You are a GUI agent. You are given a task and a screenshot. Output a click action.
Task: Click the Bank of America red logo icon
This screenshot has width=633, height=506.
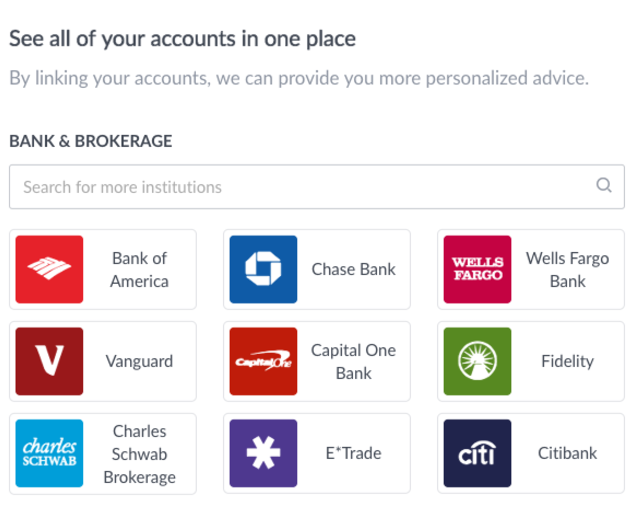tap(49, 269)
